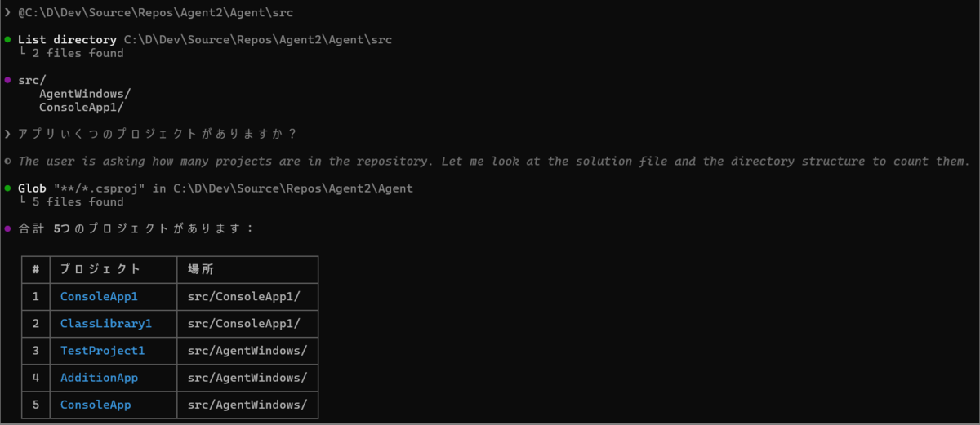The height and width of the screenshot is (425, 980).
Task: Select the ConsoleApp1/ folder in the src tree
Action: coord(82,107)
